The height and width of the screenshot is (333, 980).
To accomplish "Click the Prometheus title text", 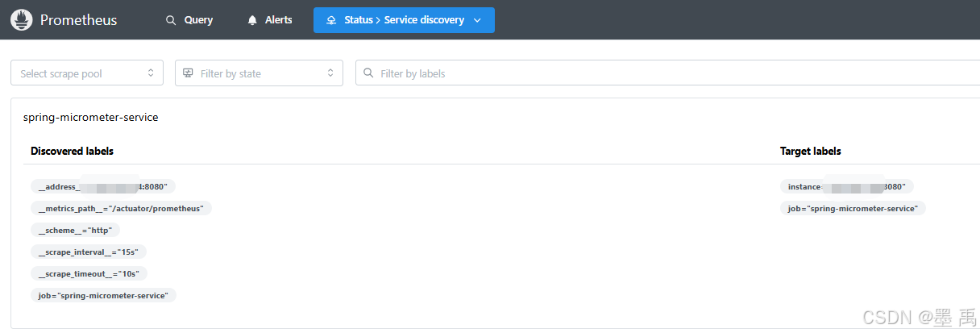I will pos(79,20).
